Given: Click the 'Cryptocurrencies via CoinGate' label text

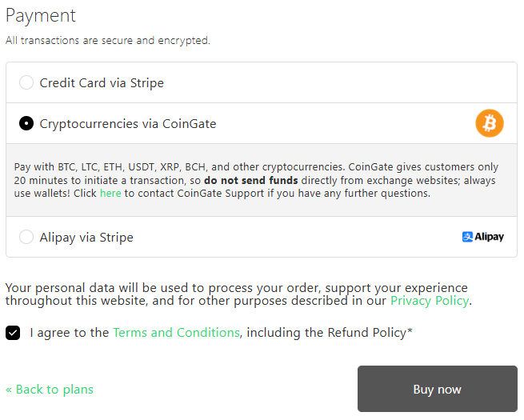Looking at the screenshot, I should click(x=128, y=124).
